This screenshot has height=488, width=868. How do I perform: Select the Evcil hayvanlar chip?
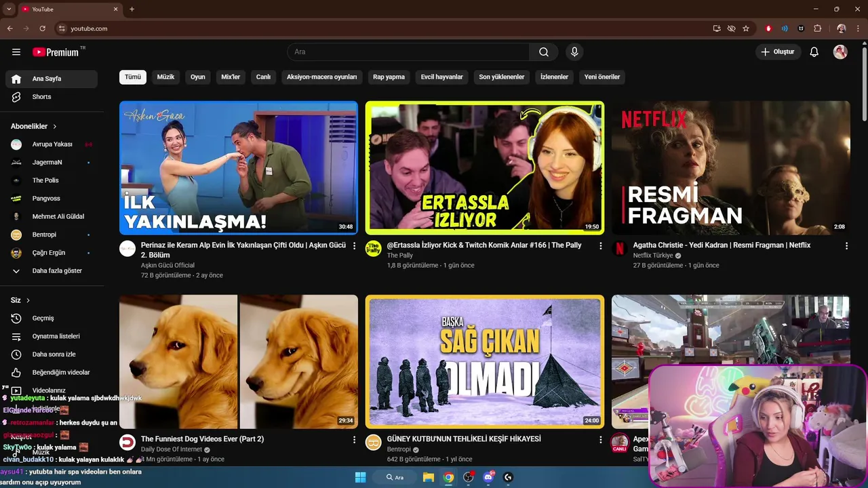pos(441,77)
